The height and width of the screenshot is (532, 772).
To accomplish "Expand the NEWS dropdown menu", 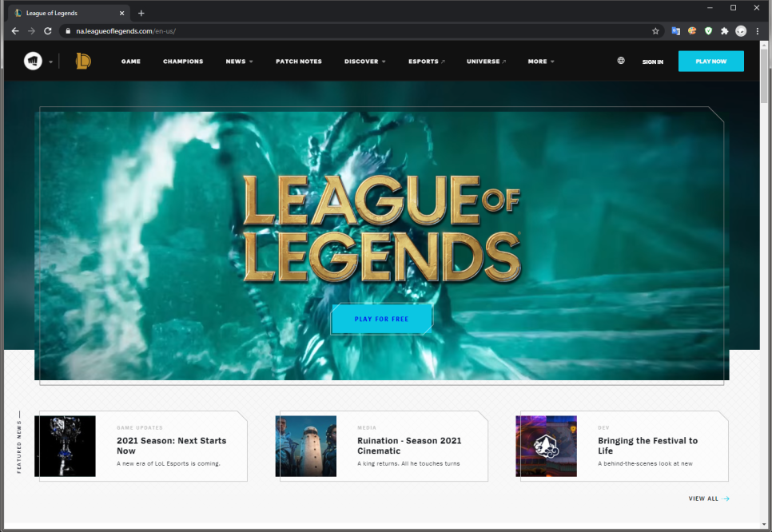I will click(x=239, y=62).
